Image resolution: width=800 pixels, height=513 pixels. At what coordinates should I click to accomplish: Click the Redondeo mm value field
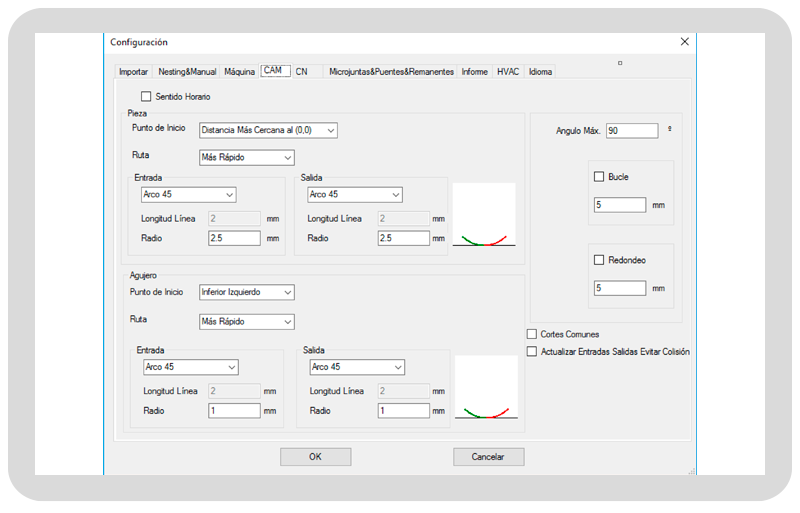620,288
